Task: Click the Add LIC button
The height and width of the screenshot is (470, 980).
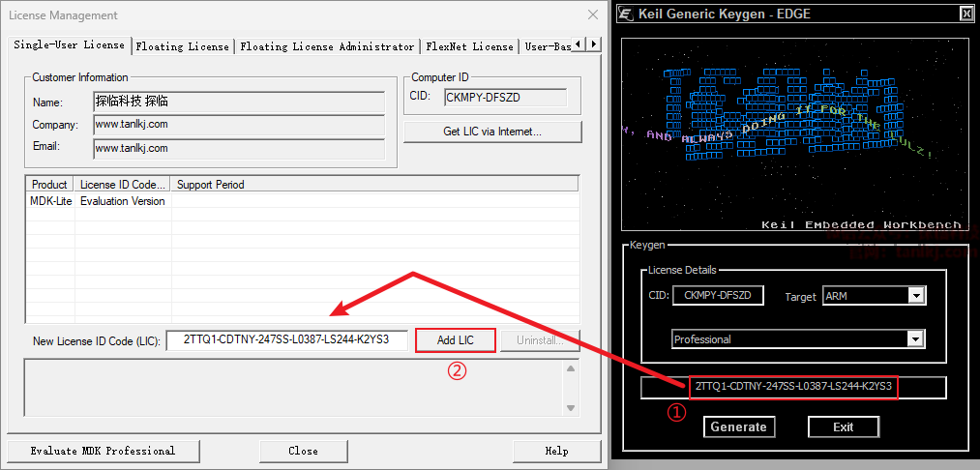Action: click(x=456, y=340)
